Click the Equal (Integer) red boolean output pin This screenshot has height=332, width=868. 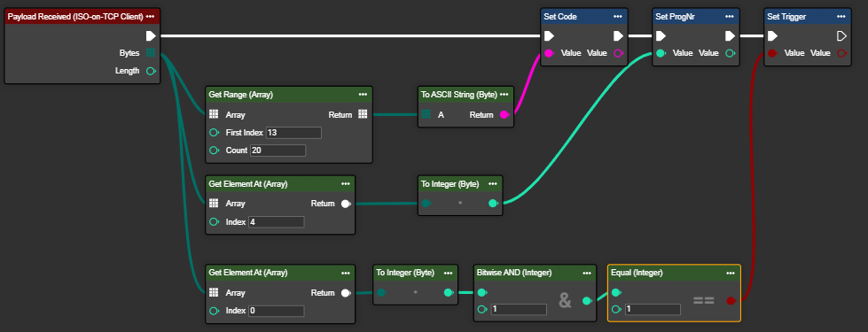pos(731,300)
